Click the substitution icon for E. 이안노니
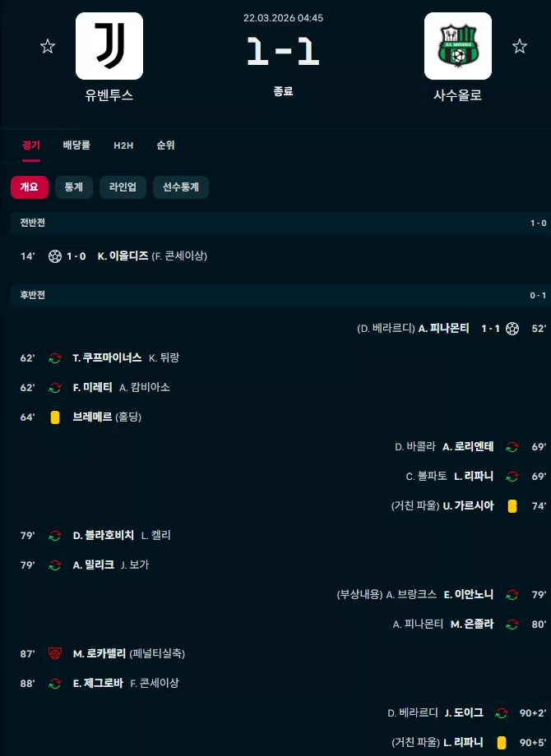Screen dimensions: 551x756 [512, 594]
